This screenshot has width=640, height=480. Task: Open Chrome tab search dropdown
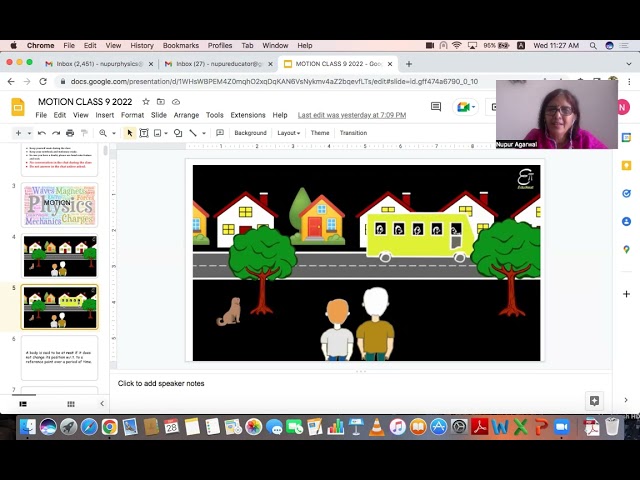click(x=629, y=64)
